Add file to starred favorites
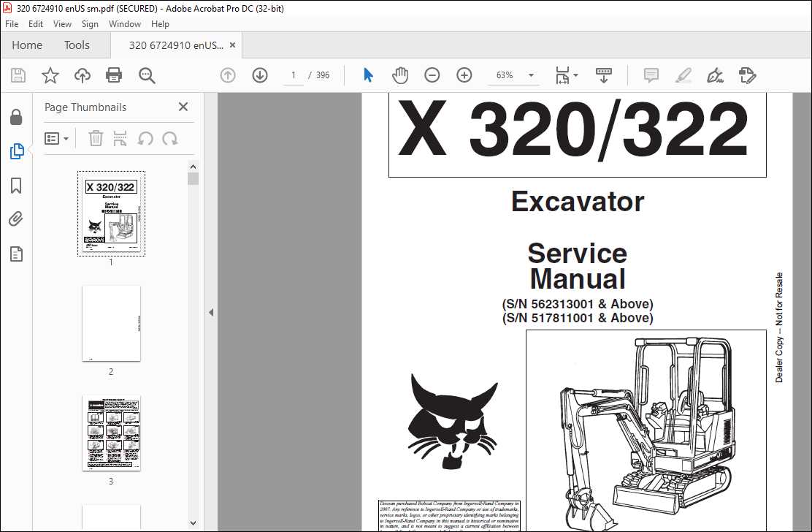Screen dimensions: 812x532 (x=50, y=75)
